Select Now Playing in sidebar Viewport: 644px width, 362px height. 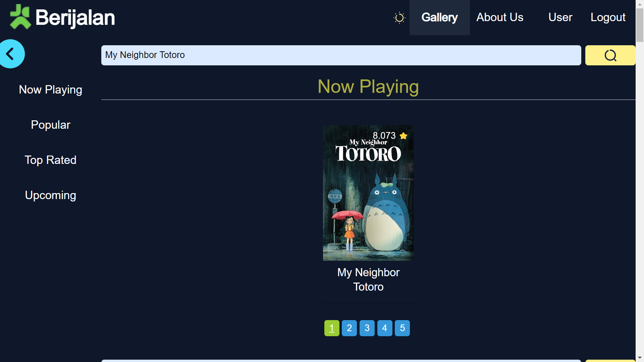[50, 90]
